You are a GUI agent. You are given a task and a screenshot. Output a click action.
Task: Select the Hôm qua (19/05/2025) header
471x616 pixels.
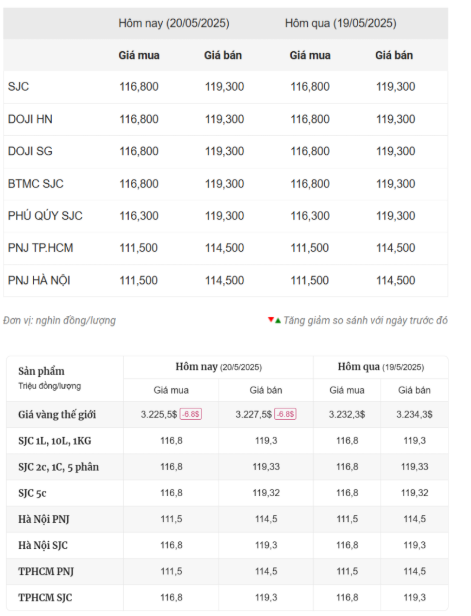pos(341,23)
